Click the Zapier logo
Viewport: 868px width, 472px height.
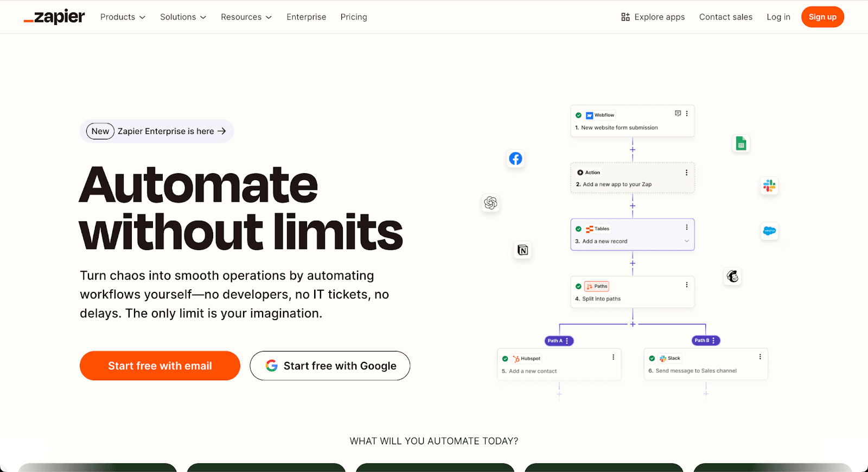point(54,17)
